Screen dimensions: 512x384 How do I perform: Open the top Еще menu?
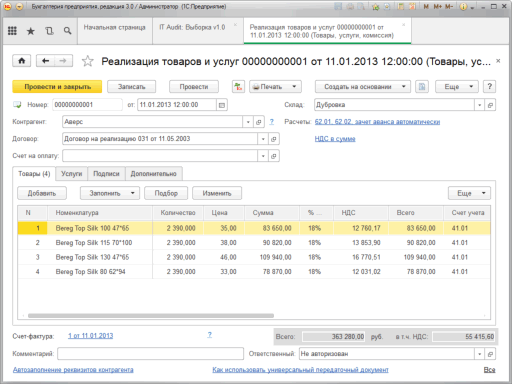[x=457, y=87]
